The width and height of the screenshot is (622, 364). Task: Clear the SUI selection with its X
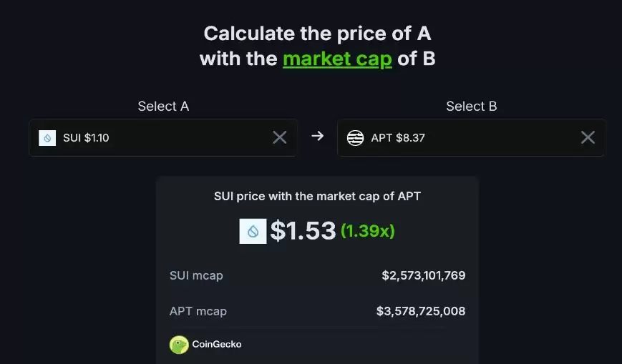tap(280, 137)
